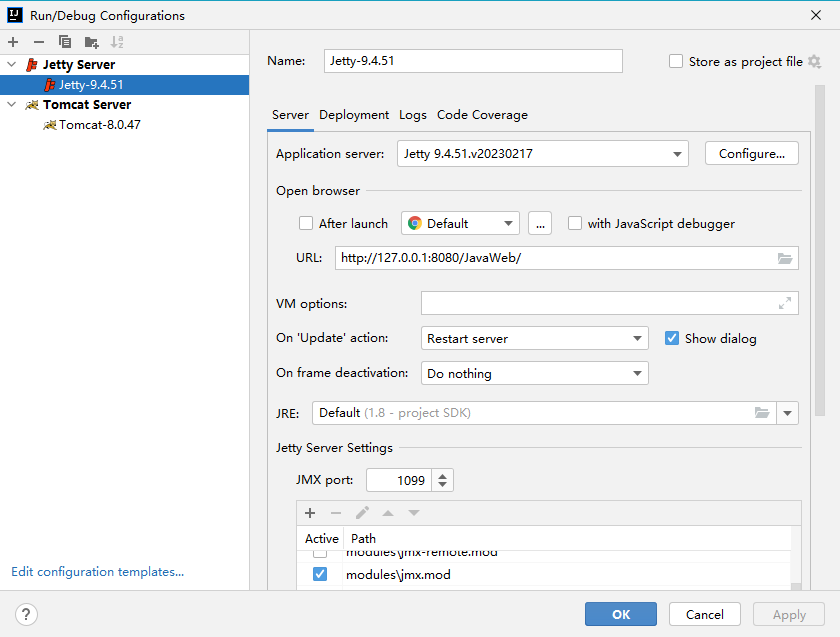Move module entry up
Screen dimensions: 840x637
click(x=388, y=513)
